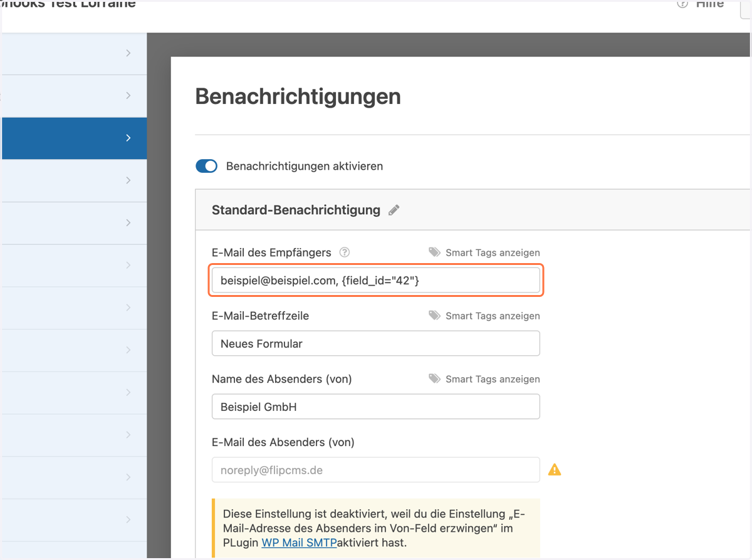Click the E-Mail des Absenders (von) label
The image size is (752, 560).
(283, 442)
